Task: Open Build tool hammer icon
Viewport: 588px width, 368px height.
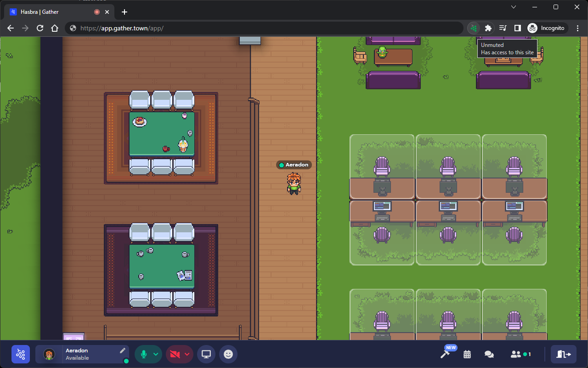Action: pos(445,354)
